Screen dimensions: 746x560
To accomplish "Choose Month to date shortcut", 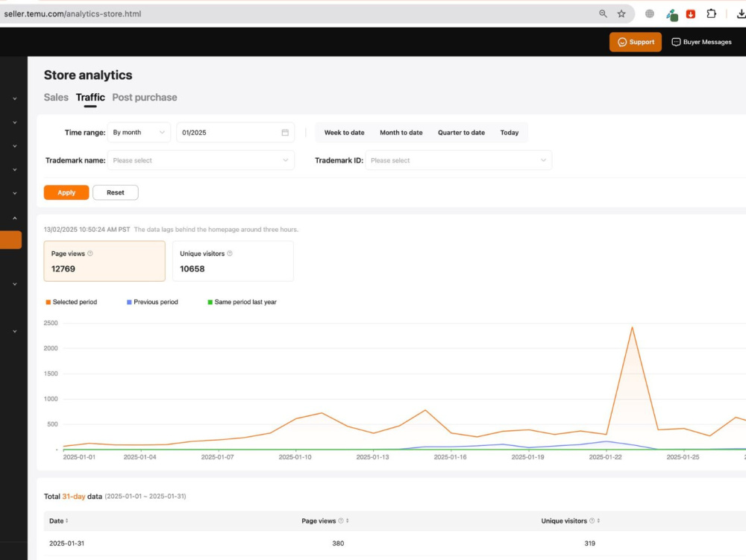I will click(x=401, y=133).
